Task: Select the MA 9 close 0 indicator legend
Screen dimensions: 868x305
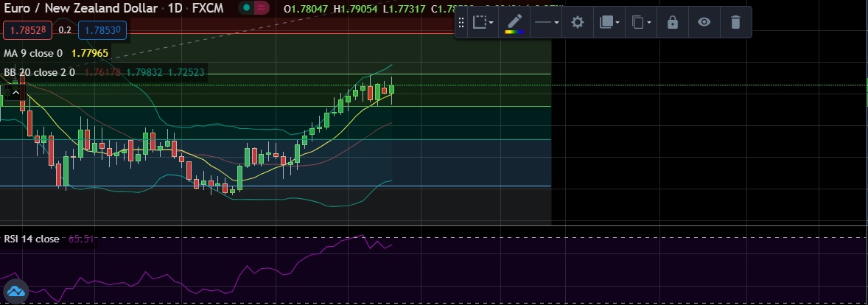Action: tap(33, 54)
